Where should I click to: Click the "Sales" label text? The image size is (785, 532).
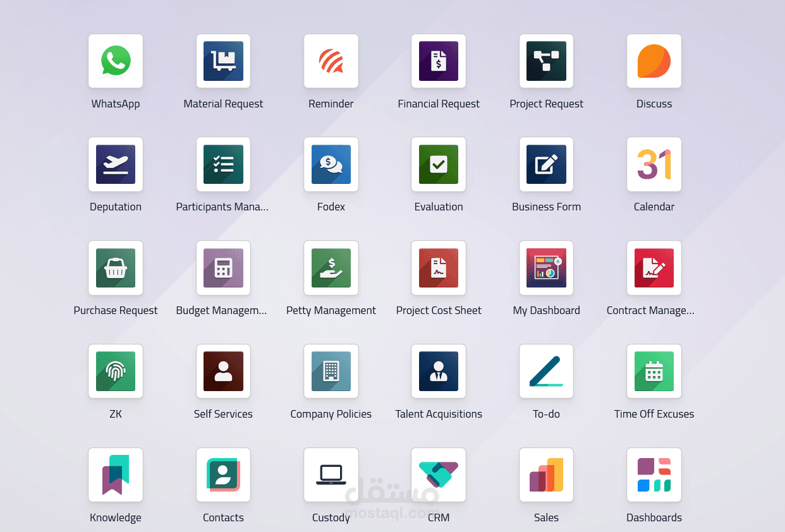(546, 517)
